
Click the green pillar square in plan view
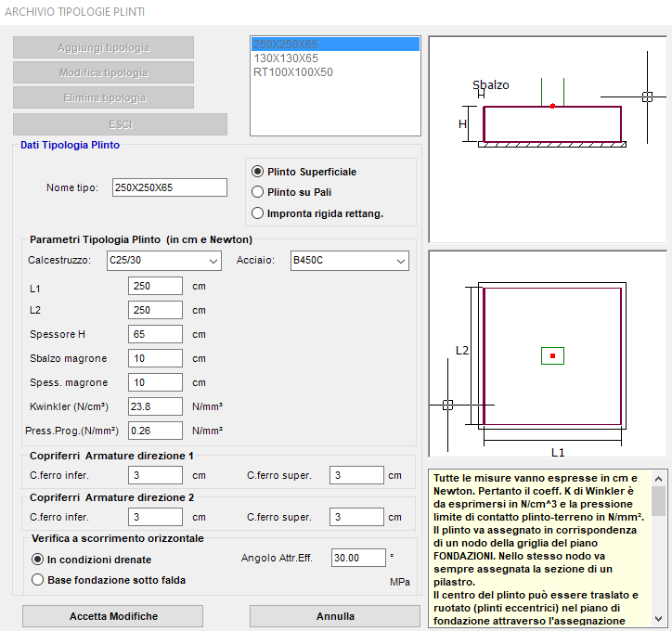tap(552, 356)
